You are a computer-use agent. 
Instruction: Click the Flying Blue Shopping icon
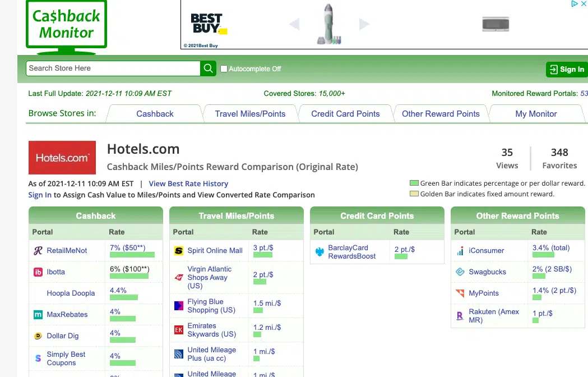click(179, 306)
